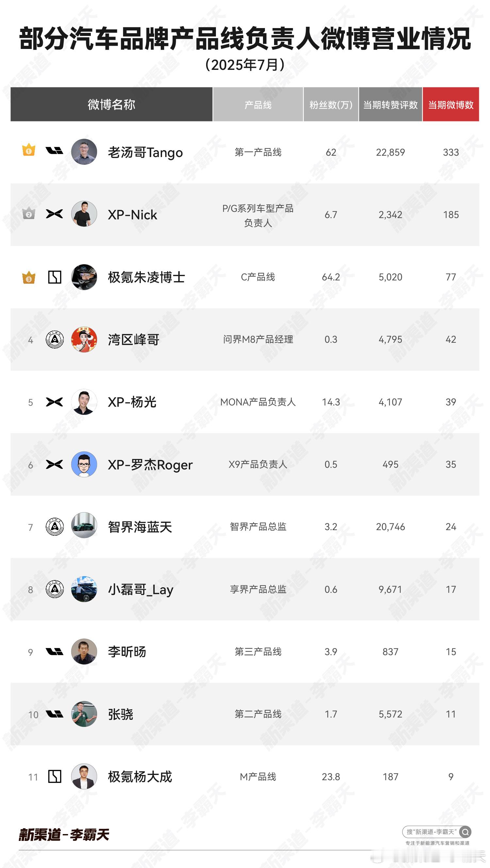Click Zeekr logo beside 极氪朱凌博士
490x868 pixels.
[x=55, y=277]
